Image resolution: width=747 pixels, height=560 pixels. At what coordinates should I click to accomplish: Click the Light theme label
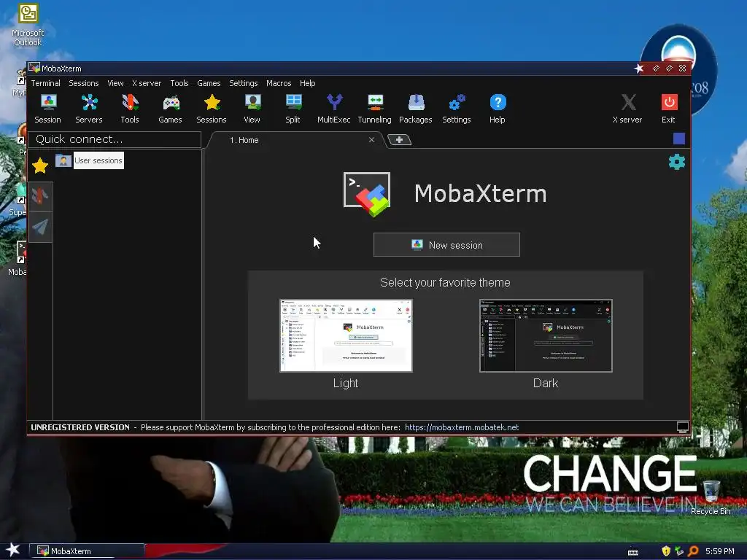click(346, 383)
